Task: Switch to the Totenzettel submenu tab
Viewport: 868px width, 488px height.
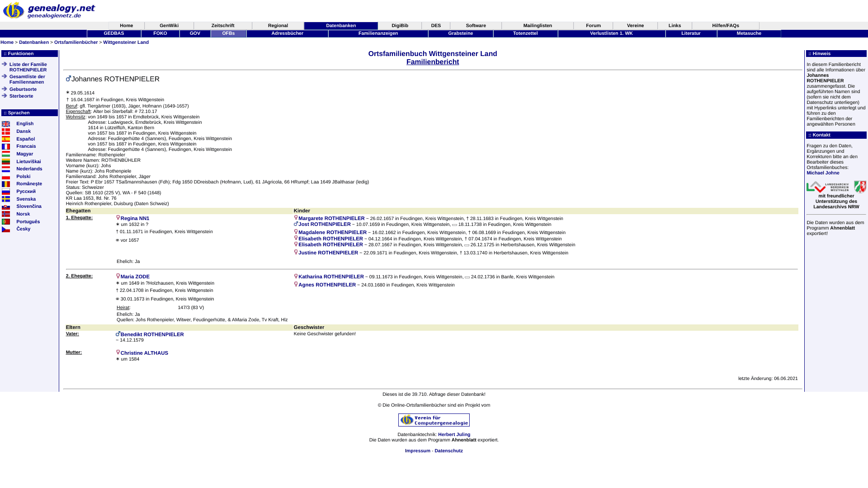Action: pos(525,33)
